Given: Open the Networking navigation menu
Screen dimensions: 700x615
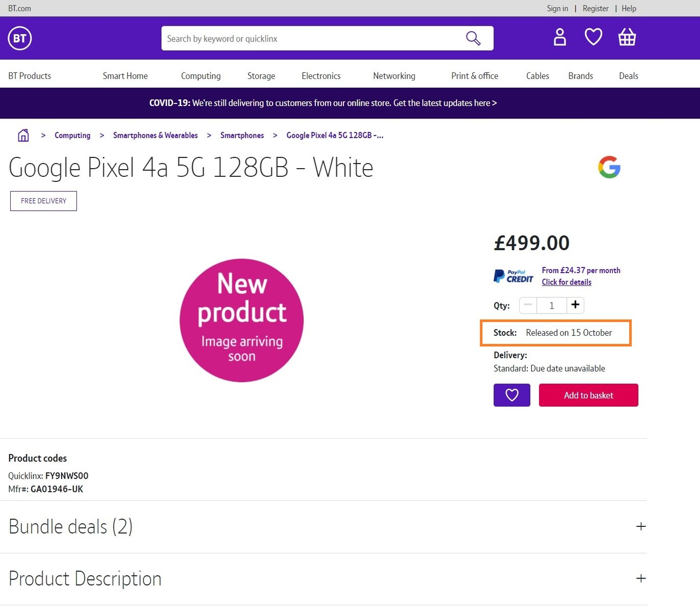Looking at the screenshot, I should pyautogui.click(x=394, y=76).
